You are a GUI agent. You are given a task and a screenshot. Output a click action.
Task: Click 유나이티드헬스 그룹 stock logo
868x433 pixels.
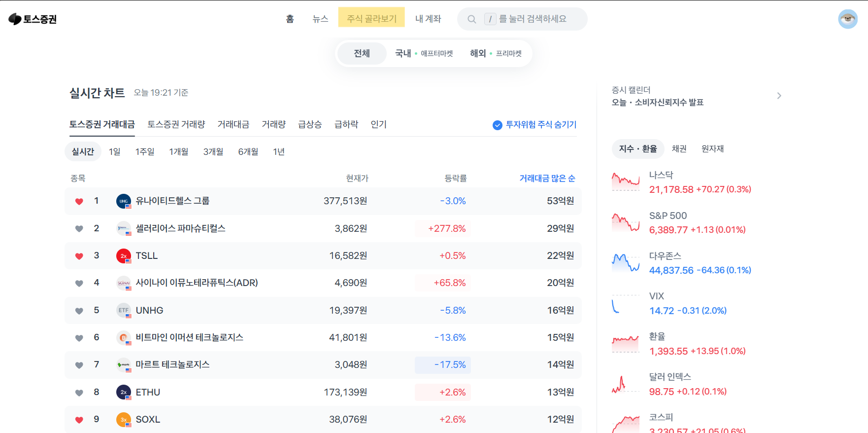(124, 201)
